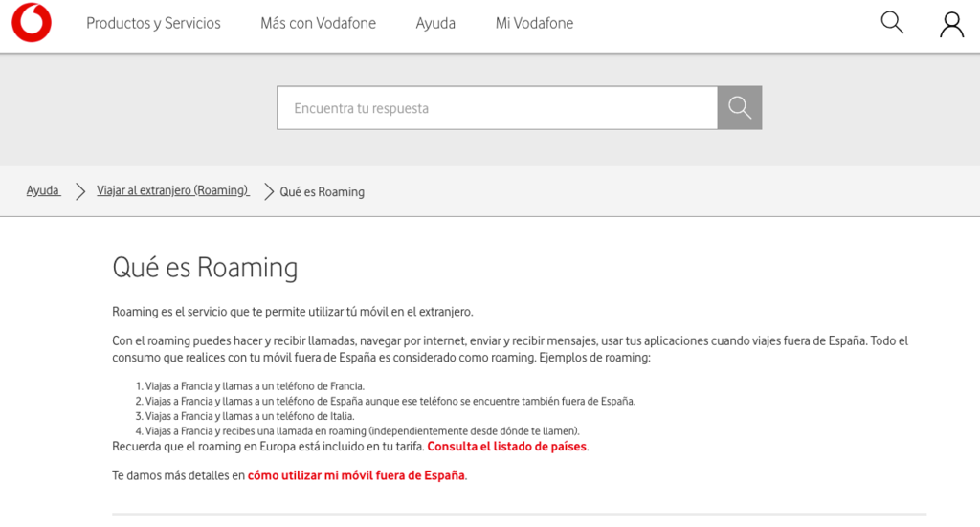Select Ayuda in the top navigation
The image size is (980, 527).
coord(435,24)
